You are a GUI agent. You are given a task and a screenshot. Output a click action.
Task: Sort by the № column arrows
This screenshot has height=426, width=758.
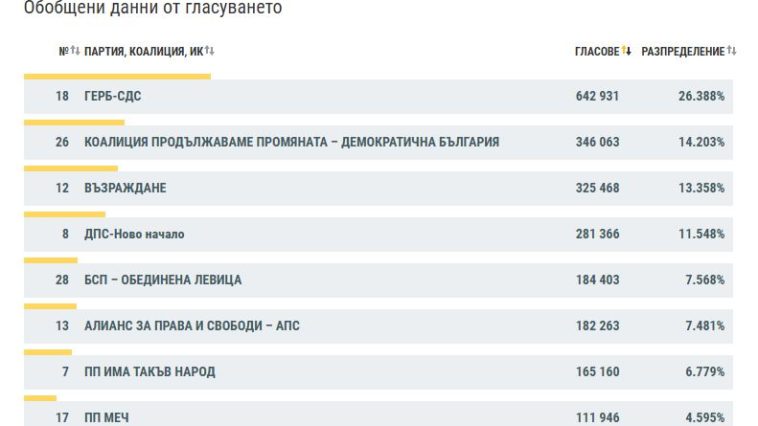click(x=75, y=51)
